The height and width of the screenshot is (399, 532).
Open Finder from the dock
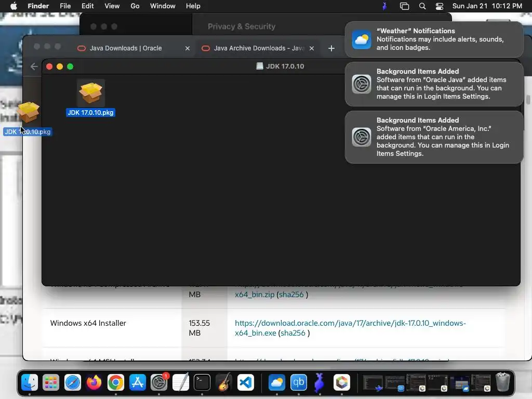[x=30, y=382]
